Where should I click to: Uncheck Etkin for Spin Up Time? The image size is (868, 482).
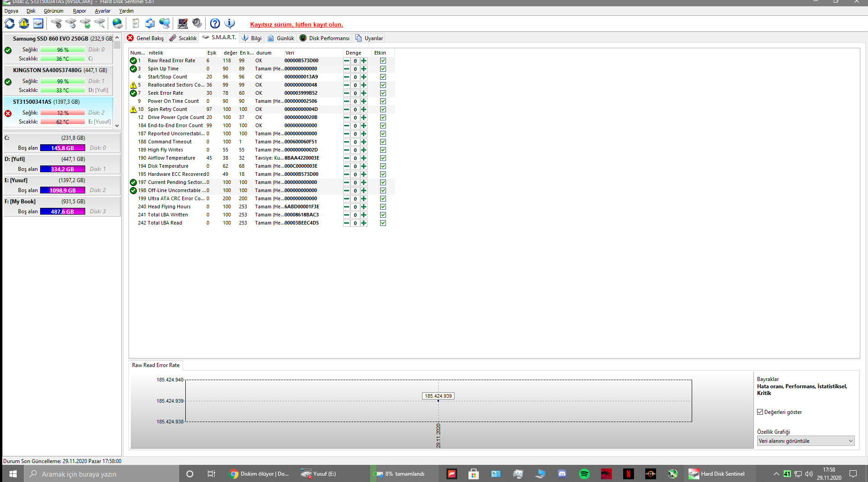(x=383, y=69)
